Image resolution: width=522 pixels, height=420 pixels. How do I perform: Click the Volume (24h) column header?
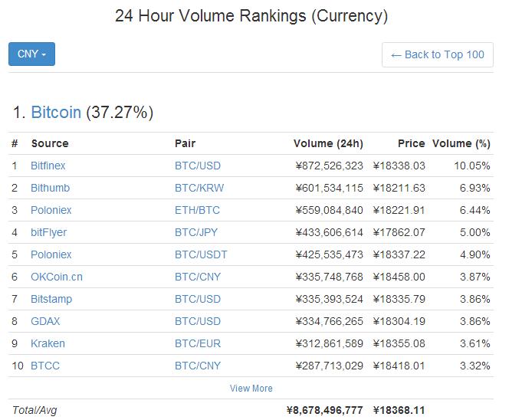tap(328, 143)
